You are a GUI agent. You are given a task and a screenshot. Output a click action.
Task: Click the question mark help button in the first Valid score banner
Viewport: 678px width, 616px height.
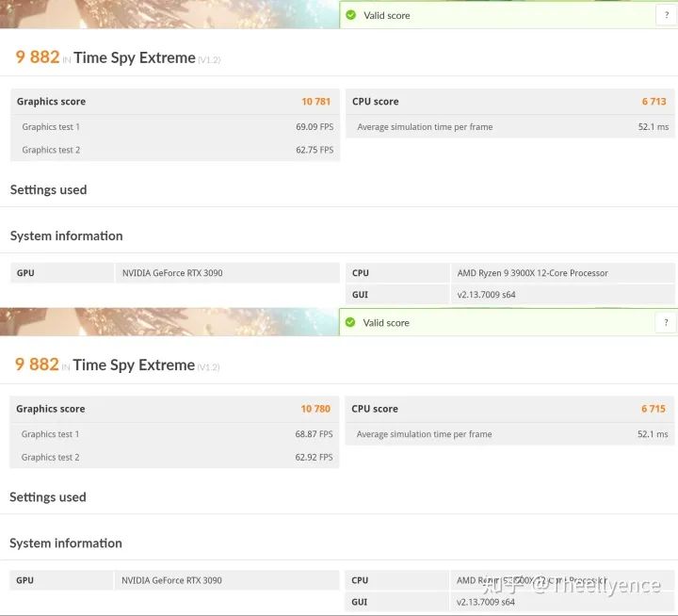point(666,15)
